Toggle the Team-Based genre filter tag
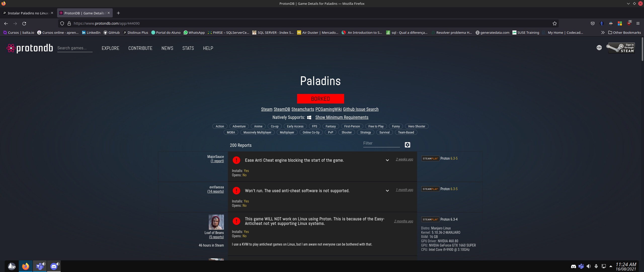This screenshot has height=272, width=644. point(405,132)
